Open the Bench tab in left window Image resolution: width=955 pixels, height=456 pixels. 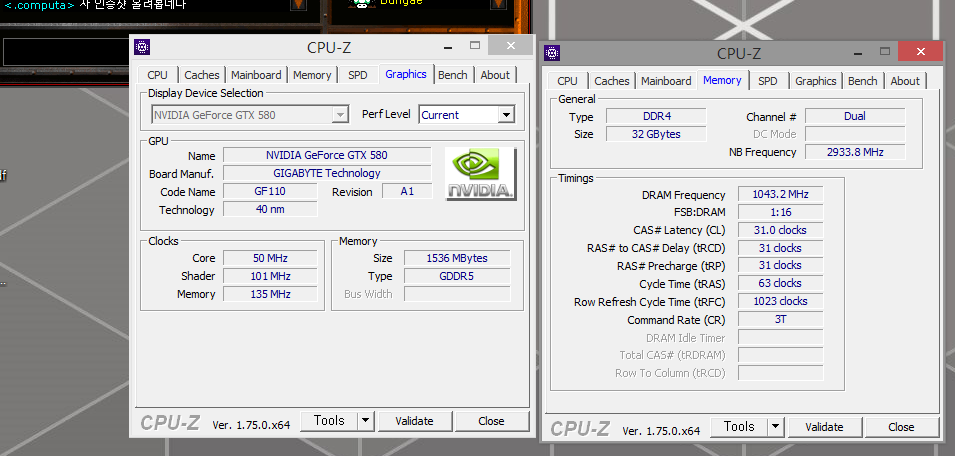pos(452,75)
